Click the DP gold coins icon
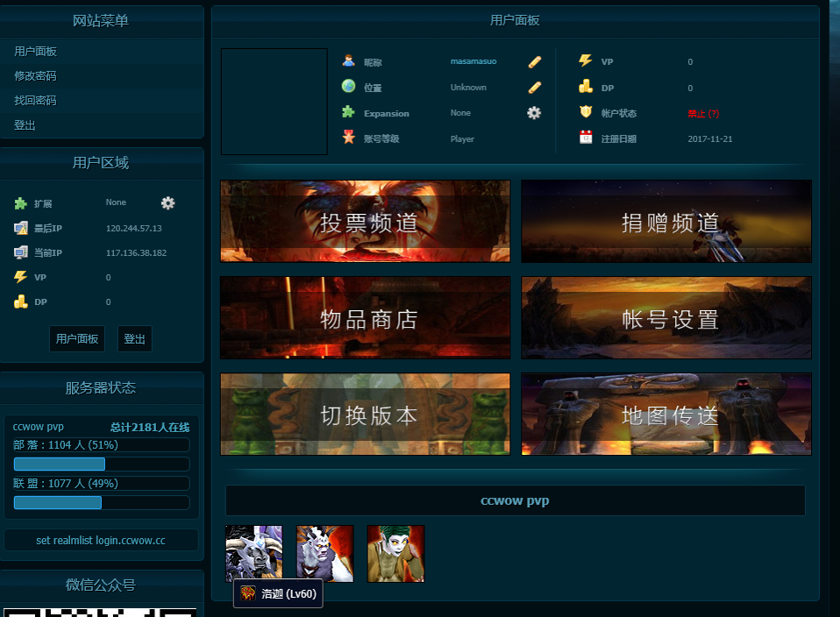The width and height of the screenshot is (840, 617). [584, 87]
